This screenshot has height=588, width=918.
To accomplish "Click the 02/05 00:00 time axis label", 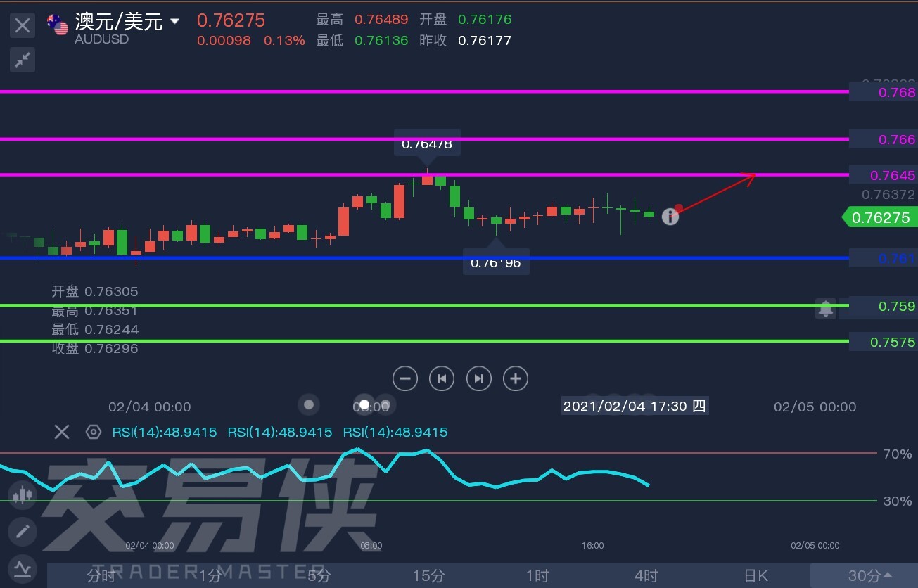I will (815, 407).
